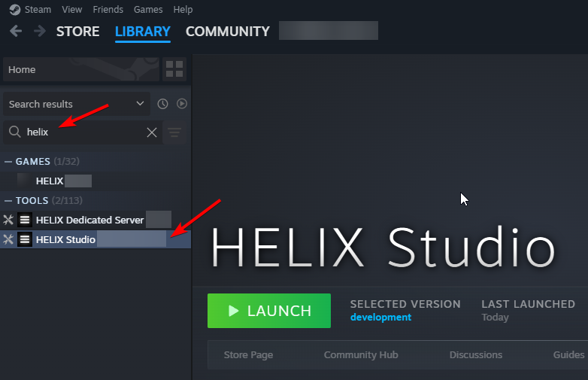The height and width of the screenshot is (380, 588).
Task: Open the Games menu
Action: tap(148, 9)
